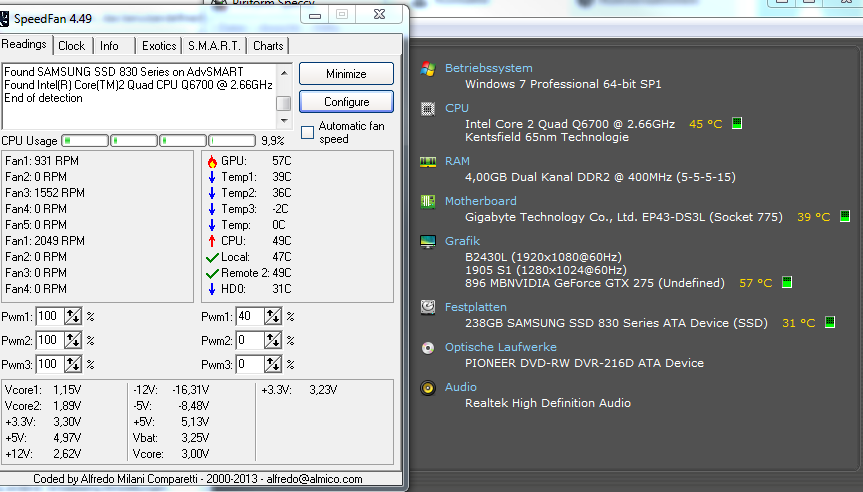Click green status indicator next to Motherboard 39 °C
This screenshot has width=863, height=492.
845,216
